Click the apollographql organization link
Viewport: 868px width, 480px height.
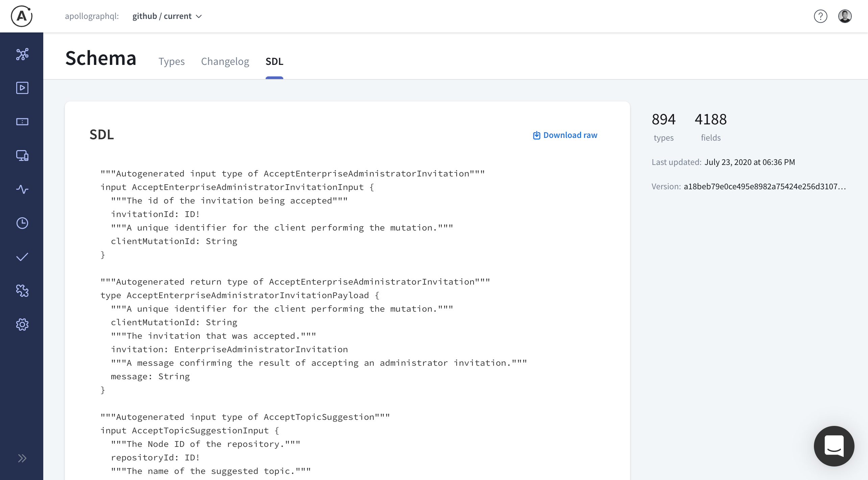click(92, 16)
